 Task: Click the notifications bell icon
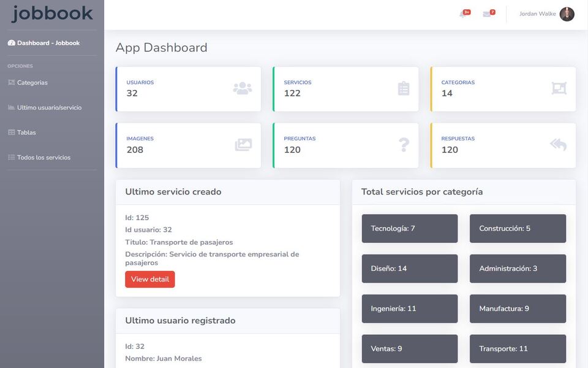[x=463, y=14]
